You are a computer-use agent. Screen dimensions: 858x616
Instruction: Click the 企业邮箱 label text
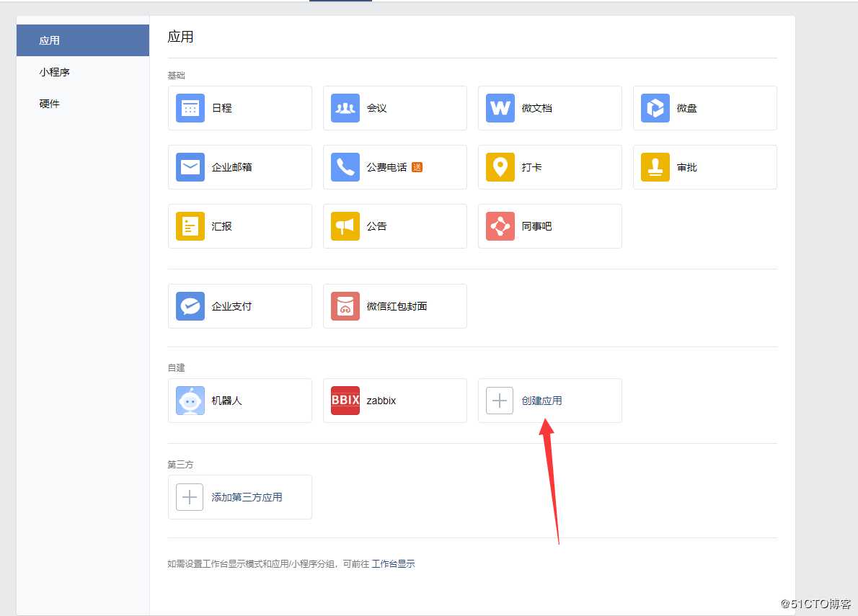pos(232,167)
